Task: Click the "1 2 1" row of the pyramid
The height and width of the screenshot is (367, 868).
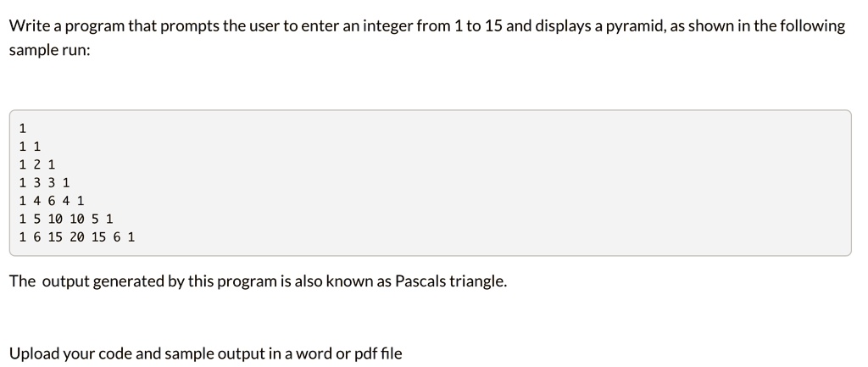Action: point(37,164)
